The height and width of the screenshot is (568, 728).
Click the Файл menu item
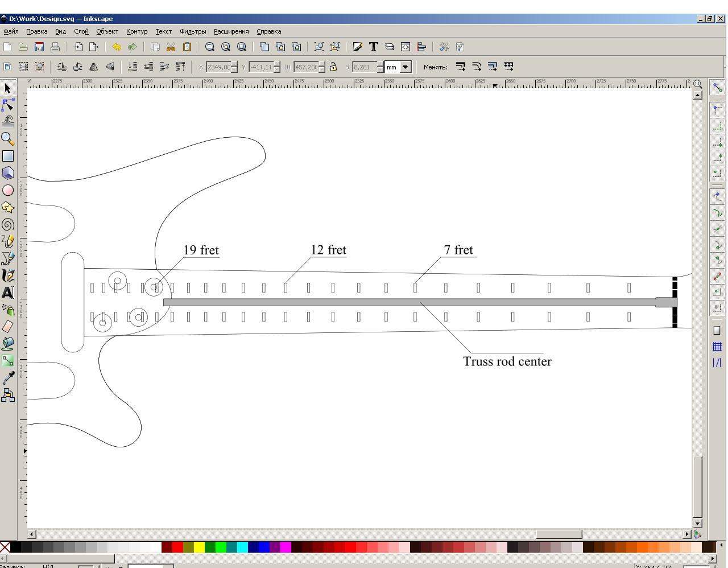(11, 31)
